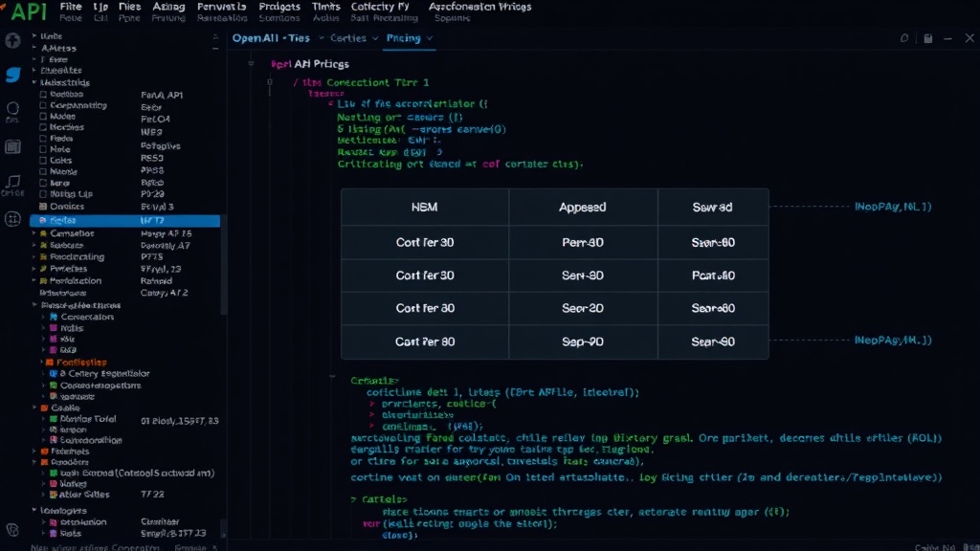Viewport: 980px width, 551px height.
Task: Click the green icon beside Cotisool S octwad
Action: [x=54, y=473]
